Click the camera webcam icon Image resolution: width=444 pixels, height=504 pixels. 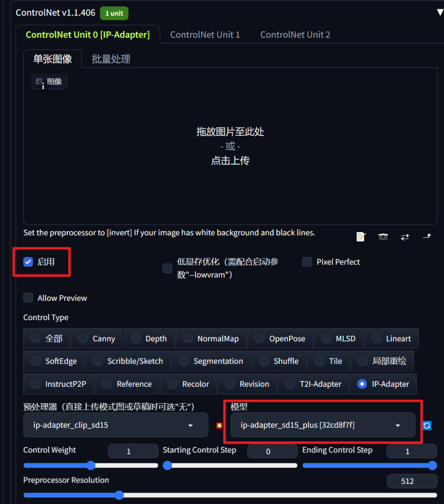point(383,237)
